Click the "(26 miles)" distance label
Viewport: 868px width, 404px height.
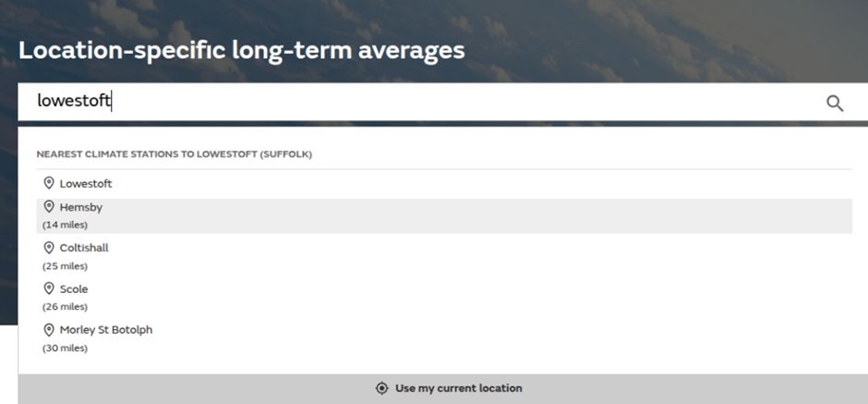[x=65, y=307]
